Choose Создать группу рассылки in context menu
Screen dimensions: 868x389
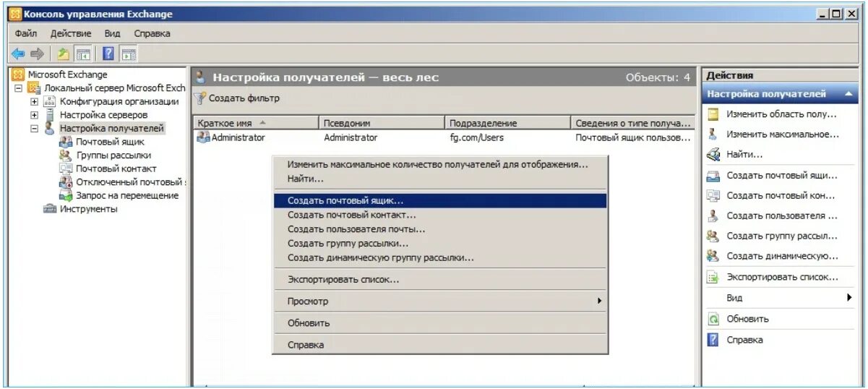[x=439, y=243]
